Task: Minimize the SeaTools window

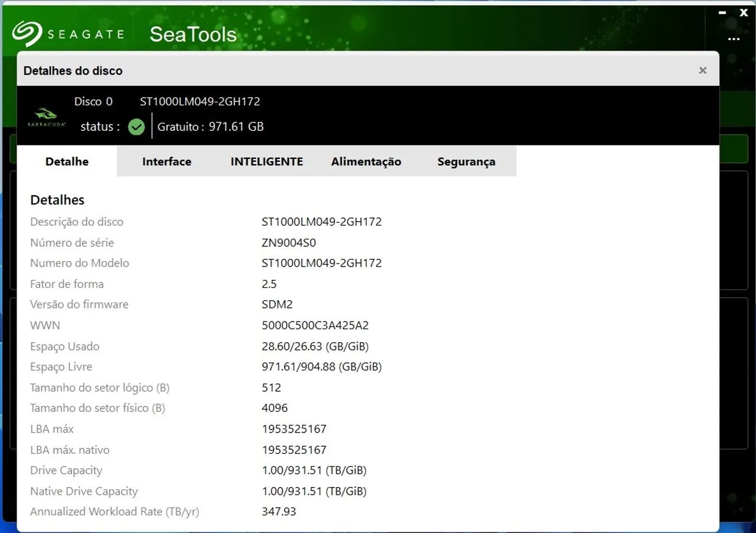Action: [x=723, y=12]
